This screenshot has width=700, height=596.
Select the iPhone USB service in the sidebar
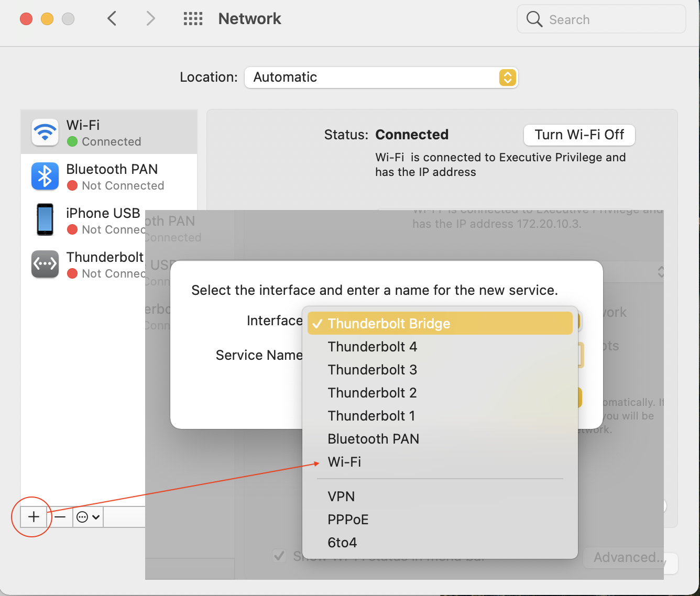coord(83,220)
